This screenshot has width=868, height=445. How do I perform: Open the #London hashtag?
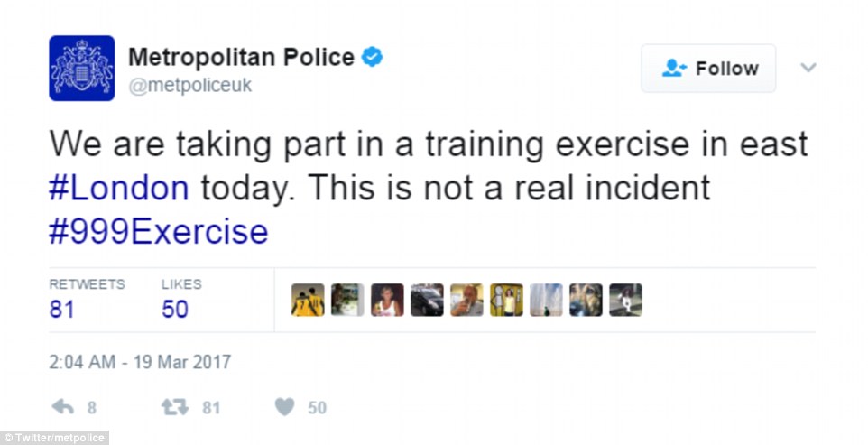pyautogui.click(x=119, y=188)
